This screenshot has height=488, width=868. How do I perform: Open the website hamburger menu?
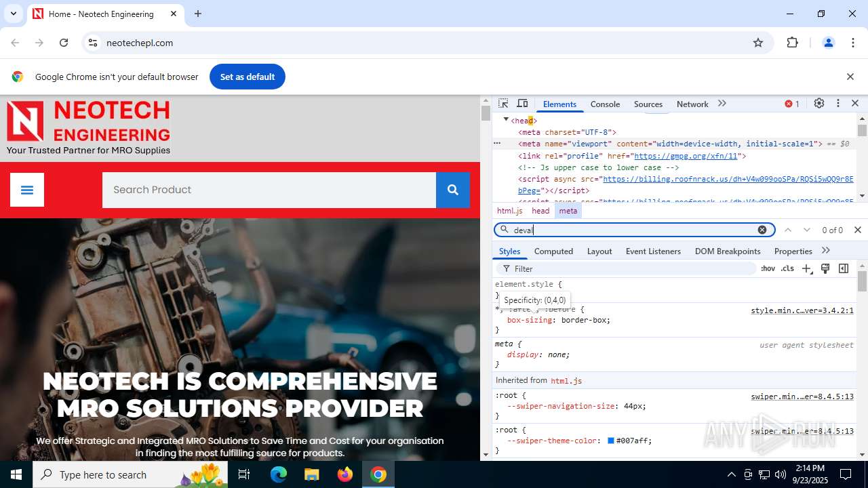pyautogui.click(x=27, y=190)
